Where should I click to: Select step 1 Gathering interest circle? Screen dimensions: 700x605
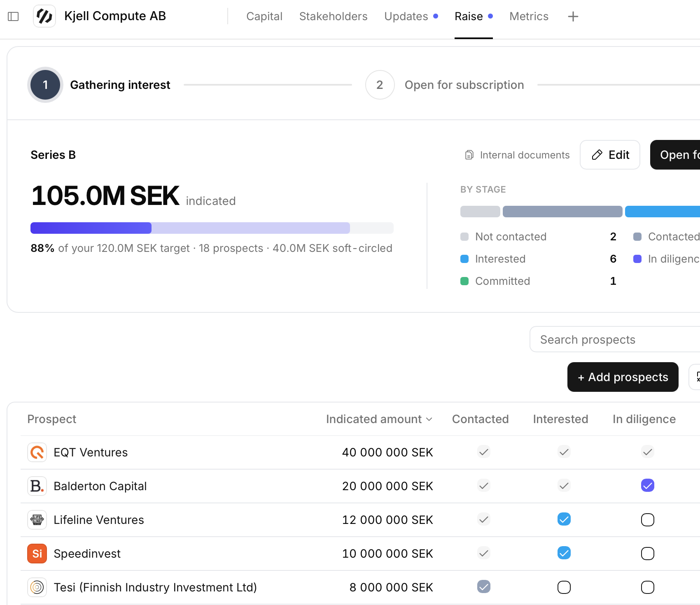tap(45, 85)
